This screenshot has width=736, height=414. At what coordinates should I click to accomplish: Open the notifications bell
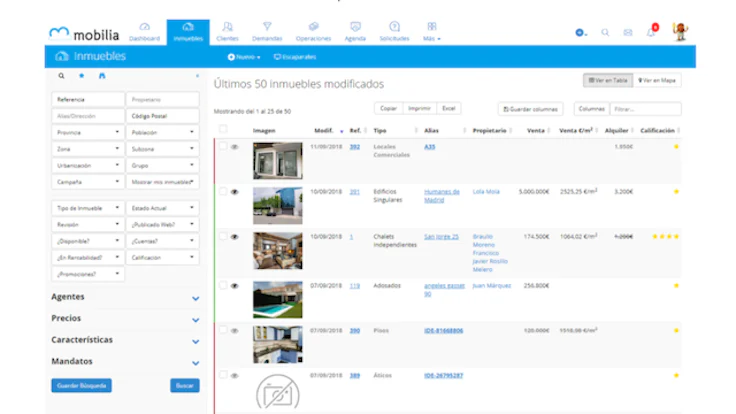click(652, 31)
